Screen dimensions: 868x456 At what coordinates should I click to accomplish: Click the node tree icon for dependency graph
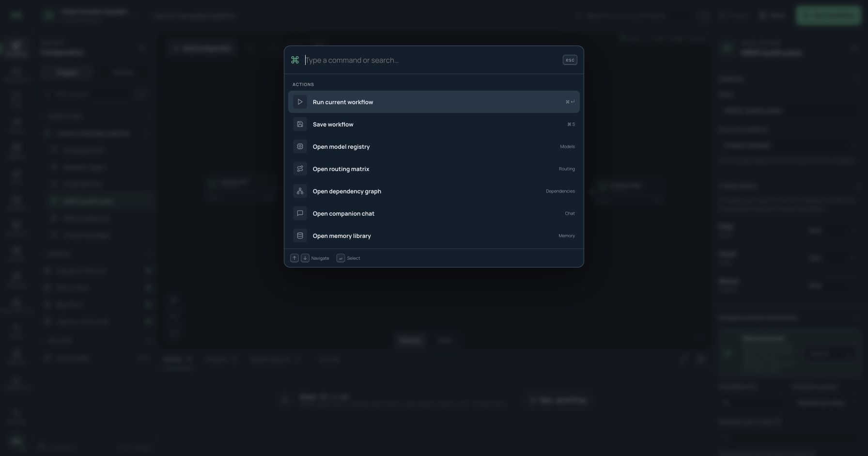(x=300, y=191)
